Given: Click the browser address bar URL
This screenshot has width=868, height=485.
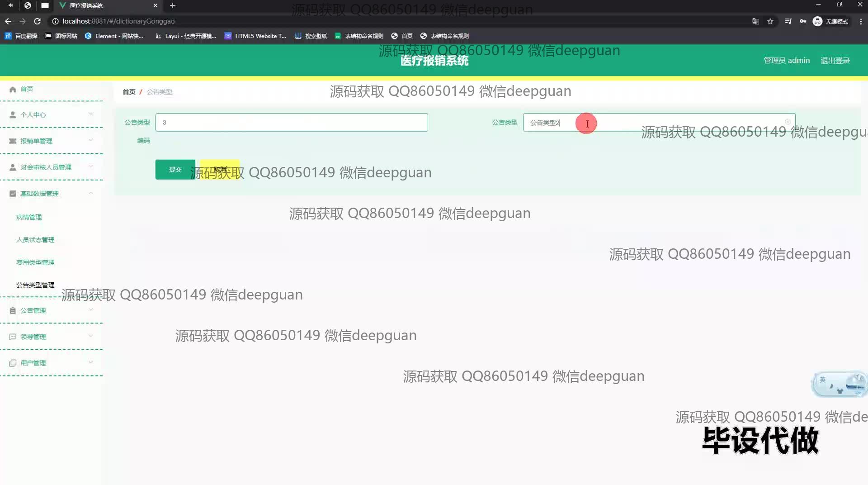Looking at the screenshot, I should coord(118,21).
